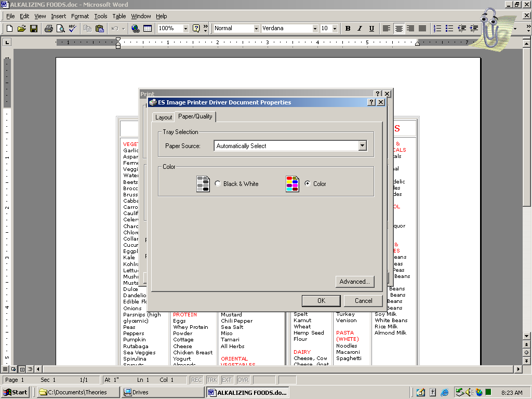This screenshot has width=532, height=399.
Task: Open the Format menu
Action: click(x=79, y=16)
